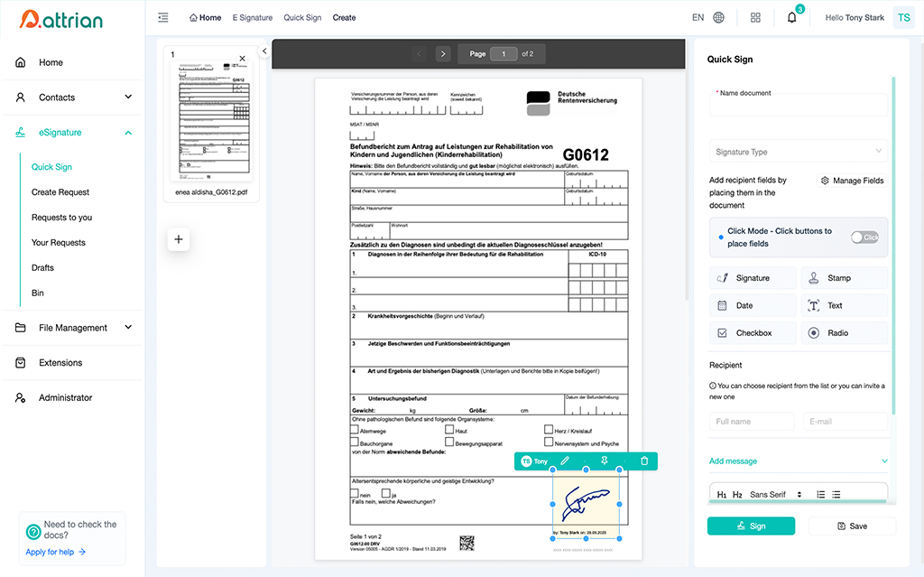Pin the signature field with pin icon
Image resolution: width=924 pixels, height=577 pixels.
click(605, 461)
